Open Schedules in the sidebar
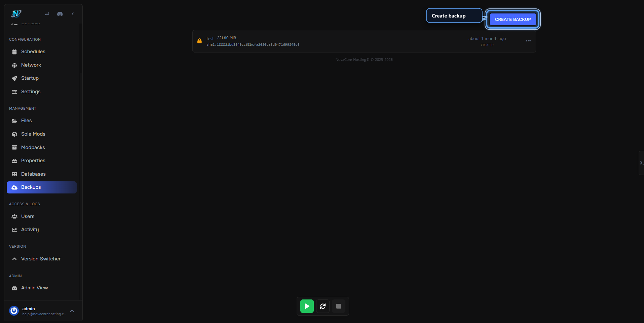 pos(42,51)
